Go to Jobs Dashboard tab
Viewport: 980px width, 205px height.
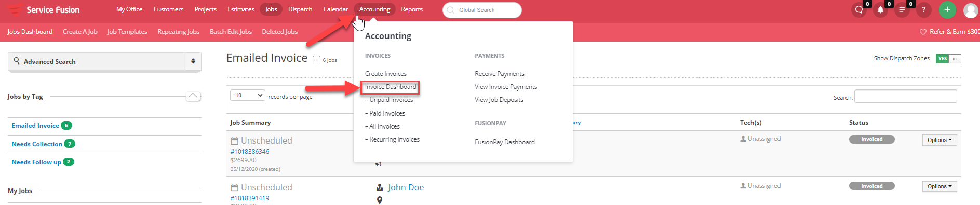tap(30, 32)
